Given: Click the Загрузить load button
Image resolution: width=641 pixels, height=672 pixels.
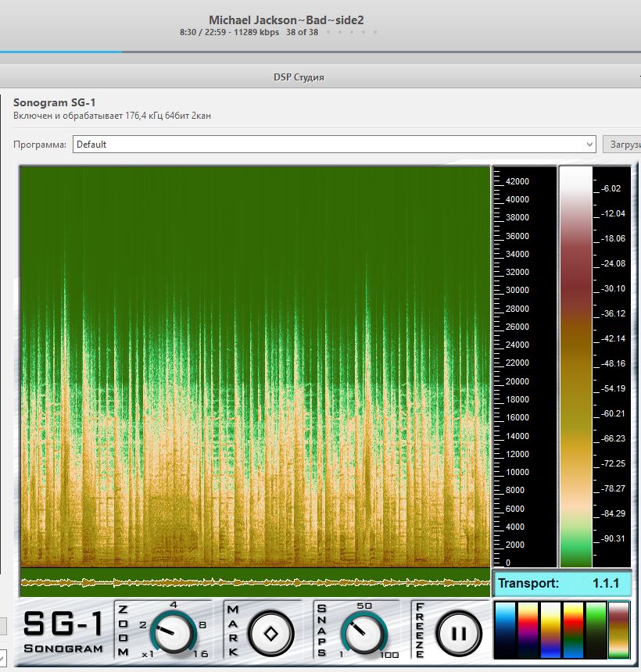Looking at the screenshot, I should [x=621, y=145].
